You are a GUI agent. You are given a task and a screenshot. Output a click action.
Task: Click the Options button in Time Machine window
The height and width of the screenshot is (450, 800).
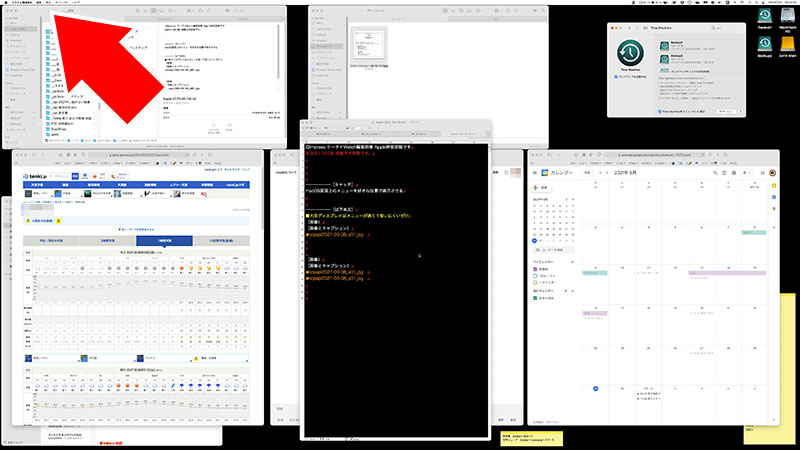724,111
